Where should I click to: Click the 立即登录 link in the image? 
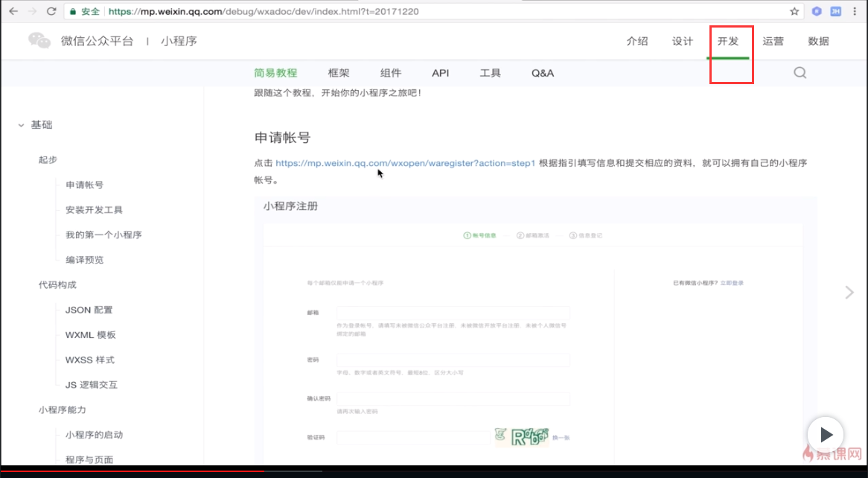pos(732,283)
